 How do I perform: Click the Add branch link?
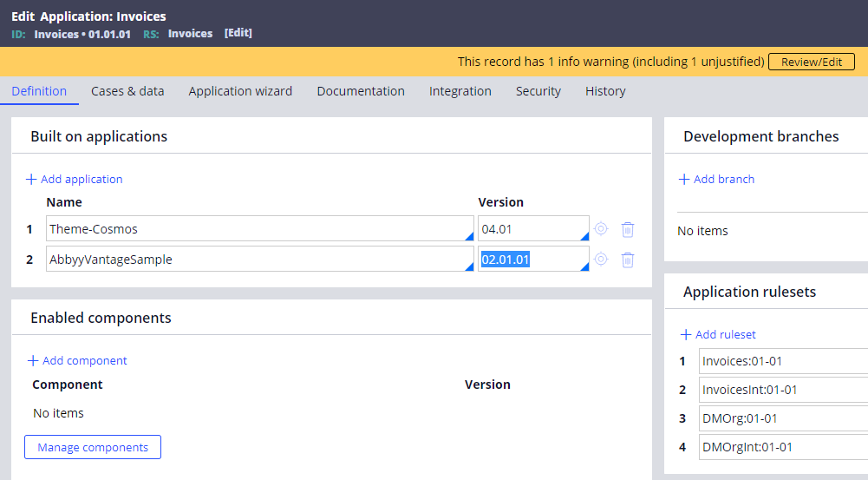click(x=724, y=179)
